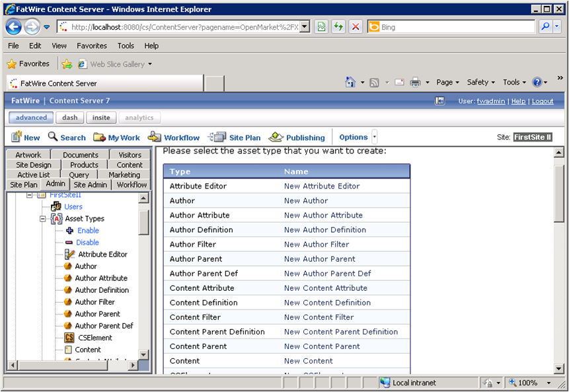The image size is (569, 392).
Task: Click the Home icon in command bar
Action: (x=350, y=82)
